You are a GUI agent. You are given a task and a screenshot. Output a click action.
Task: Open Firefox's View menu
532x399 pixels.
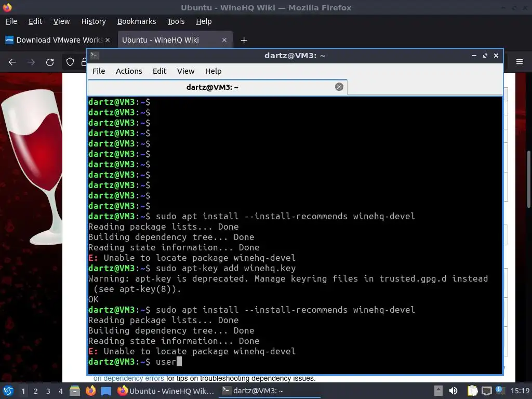pos(61,21)
